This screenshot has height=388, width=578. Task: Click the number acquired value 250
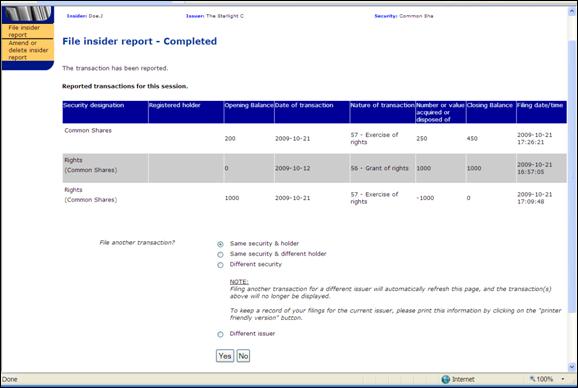coord(422,139)
